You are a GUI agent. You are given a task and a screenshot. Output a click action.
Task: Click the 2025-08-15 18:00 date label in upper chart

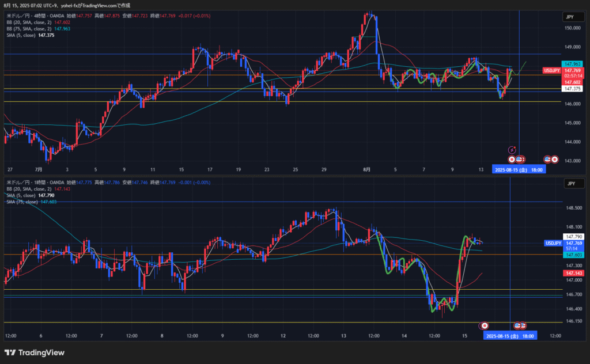click(x=517, y=170)
